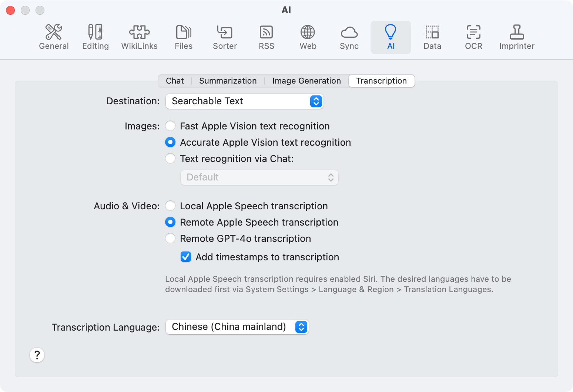Expand the Transcription Language dropdown
The image size is (573, 392).
(x=237, y=327)
